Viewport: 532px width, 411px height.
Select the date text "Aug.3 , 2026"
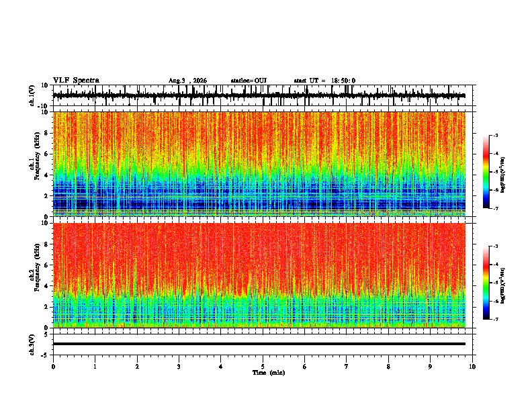[x=187, y=81]
